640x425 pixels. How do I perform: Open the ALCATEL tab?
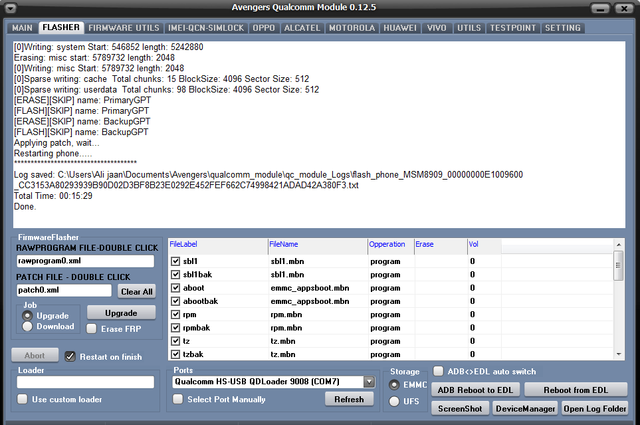pos(302,28)
